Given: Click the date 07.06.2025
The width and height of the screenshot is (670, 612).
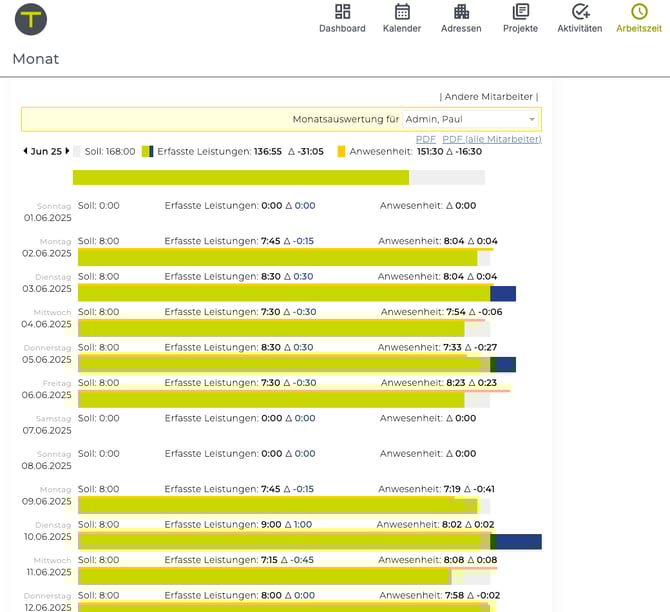Looking at the screenshot, I should (x=47, y=431).
